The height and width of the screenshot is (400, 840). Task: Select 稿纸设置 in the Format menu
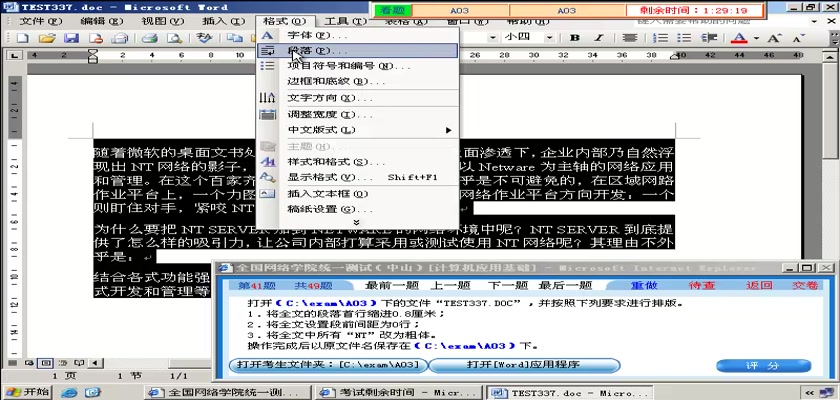point(358,209)
